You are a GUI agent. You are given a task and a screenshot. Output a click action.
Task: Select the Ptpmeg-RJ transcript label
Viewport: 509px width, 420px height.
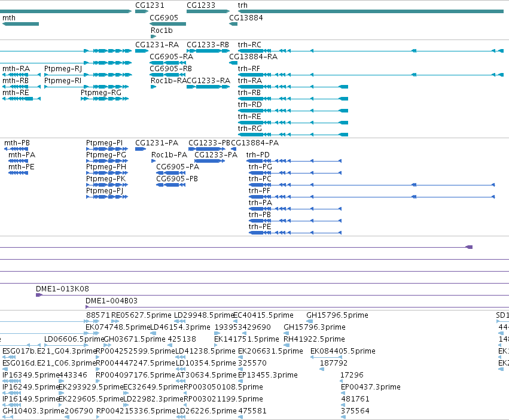(63, 69)
